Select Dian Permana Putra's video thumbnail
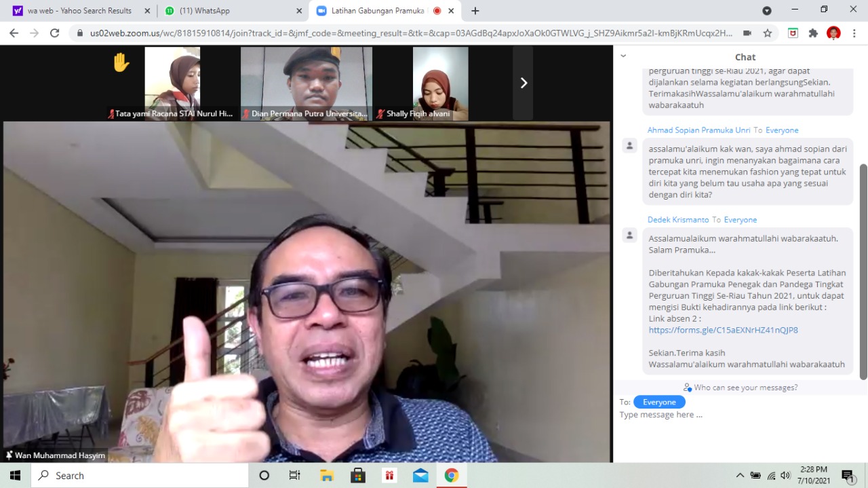 coord(307,83)
